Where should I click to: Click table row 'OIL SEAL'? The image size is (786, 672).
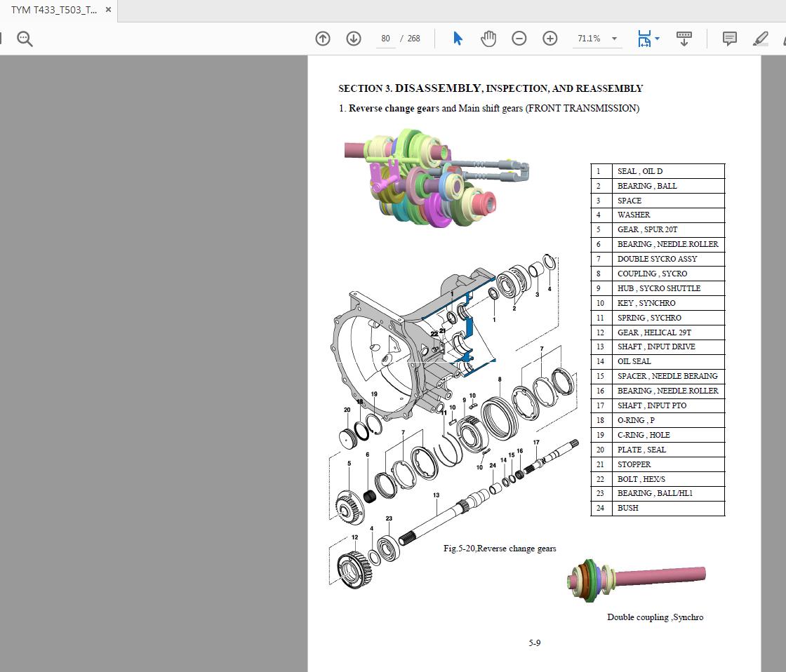[x=658, y=361]
